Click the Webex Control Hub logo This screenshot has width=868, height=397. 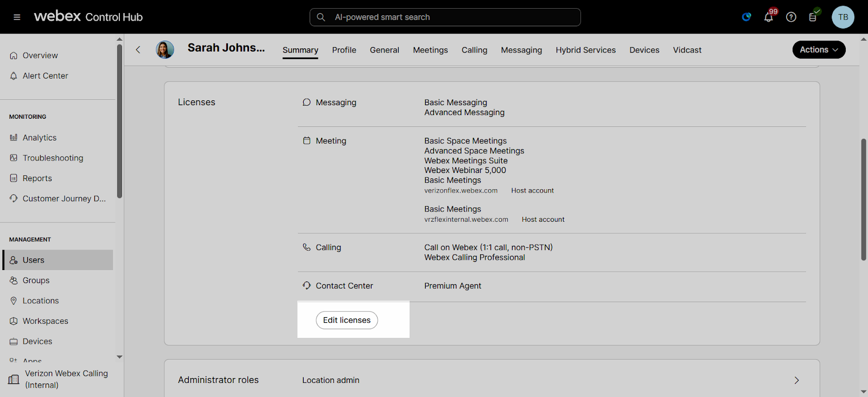(88, 17)
